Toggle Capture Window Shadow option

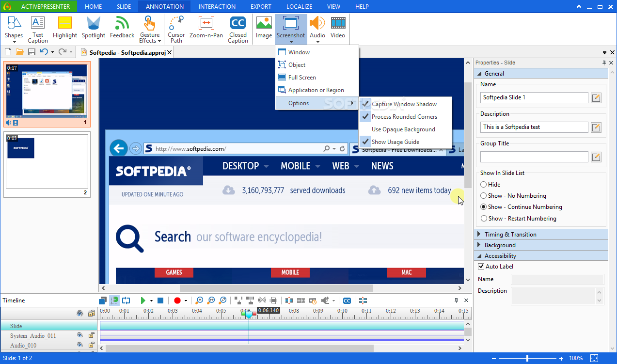coord(405,104)
